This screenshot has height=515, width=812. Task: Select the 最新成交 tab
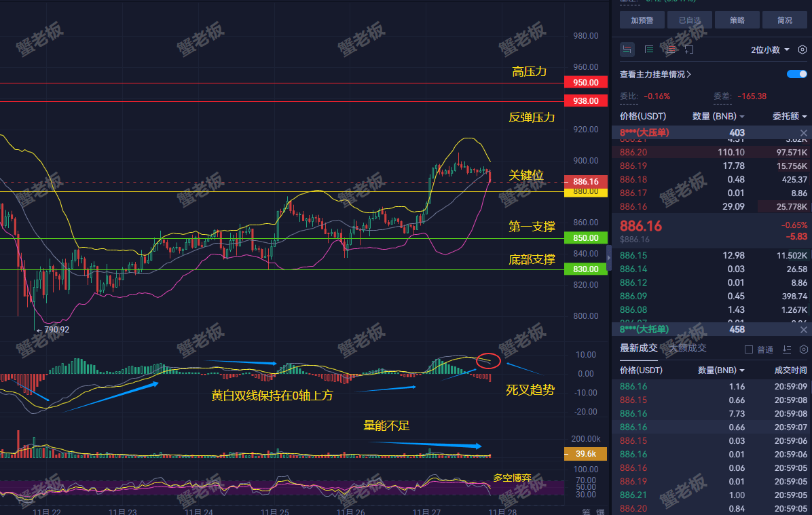[638, 348]
